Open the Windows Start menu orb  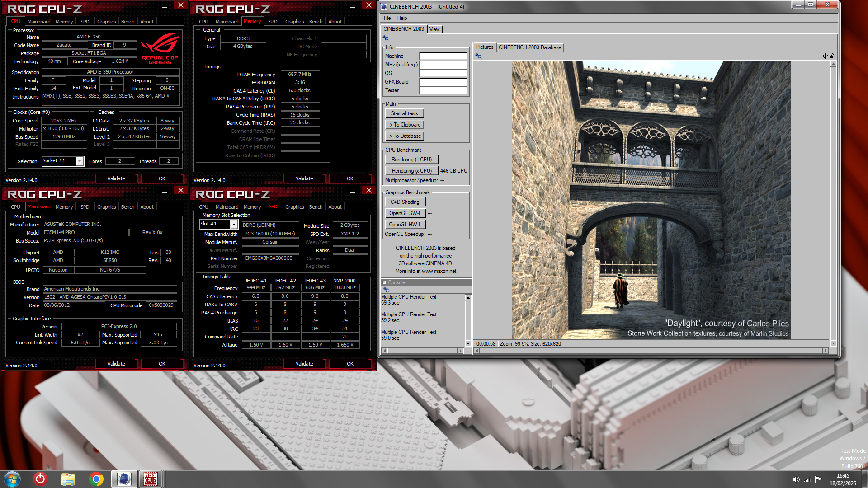pyautogui.click(x=12, y=479)
